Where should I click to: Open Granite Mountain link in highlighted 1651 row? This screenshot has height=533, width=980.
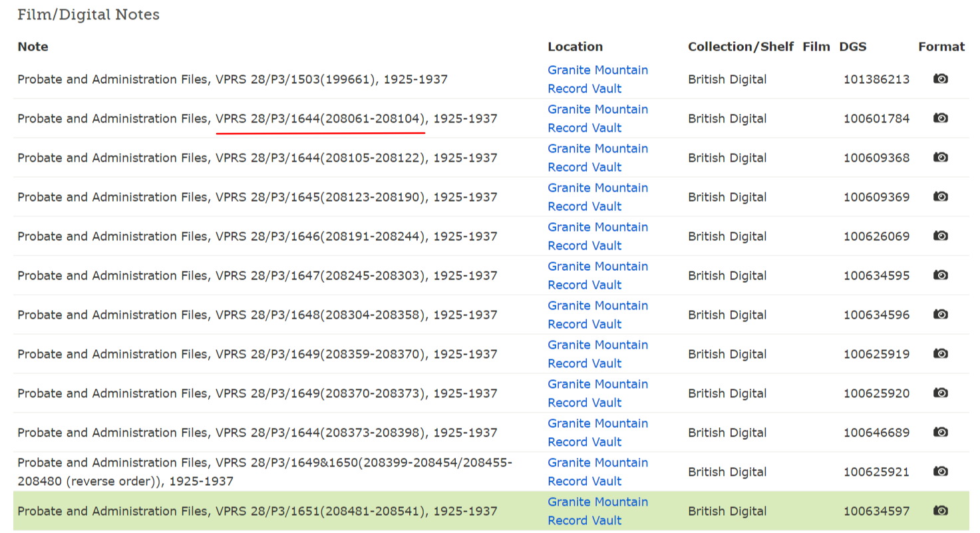pos(597,511)
